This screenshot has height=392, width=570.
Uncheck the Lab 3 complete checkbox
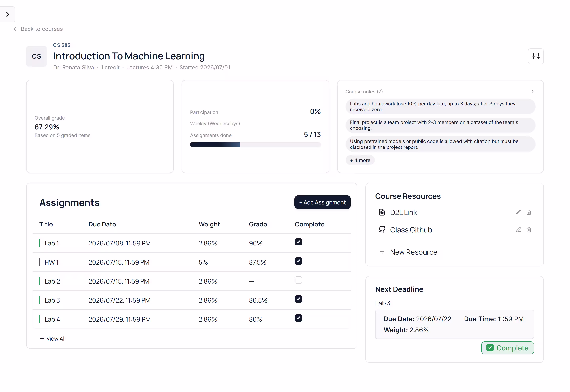pos(298,299)
